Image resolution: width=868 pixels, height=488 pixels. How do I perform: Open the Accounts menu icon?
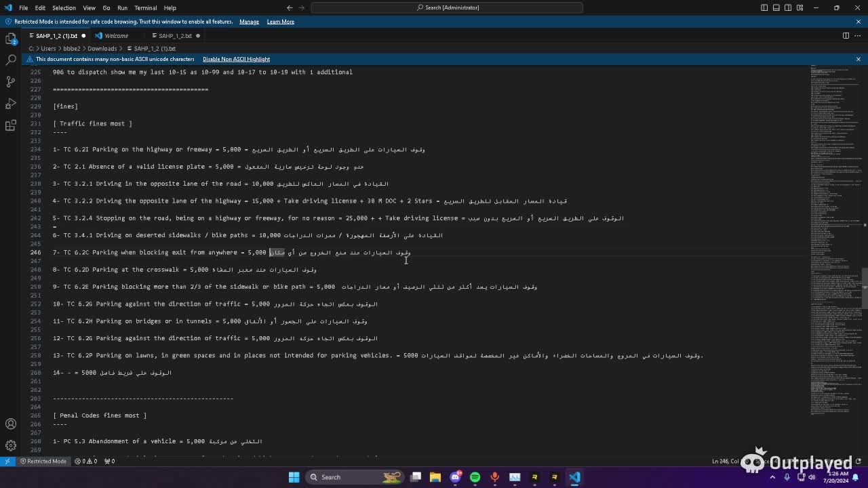[11, 424]
